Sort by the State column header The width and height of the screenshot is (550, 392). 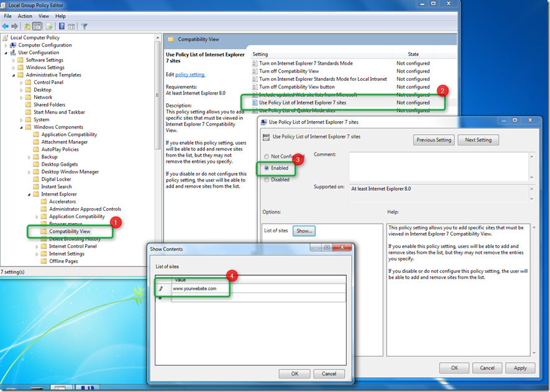pyautogui.click(x=413, y=54)
